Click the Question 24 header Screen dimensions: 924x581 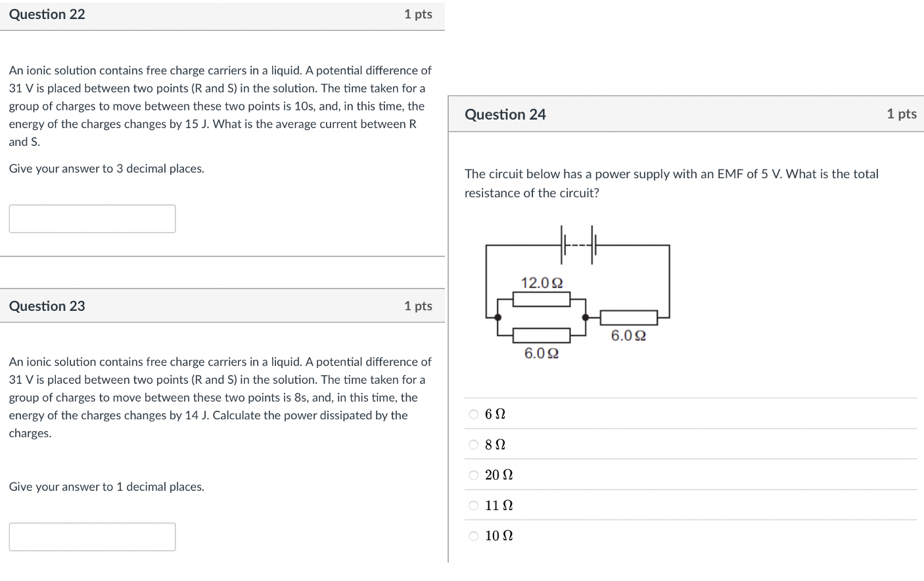(x=505, y=114)
